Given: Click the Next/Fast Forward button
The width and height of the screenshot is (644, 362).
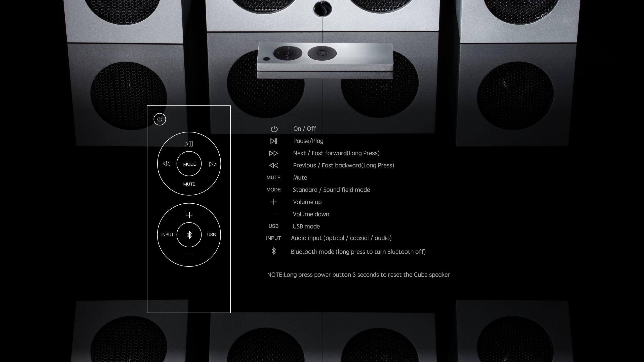Looking at the screenshot, I should [212, 164].
